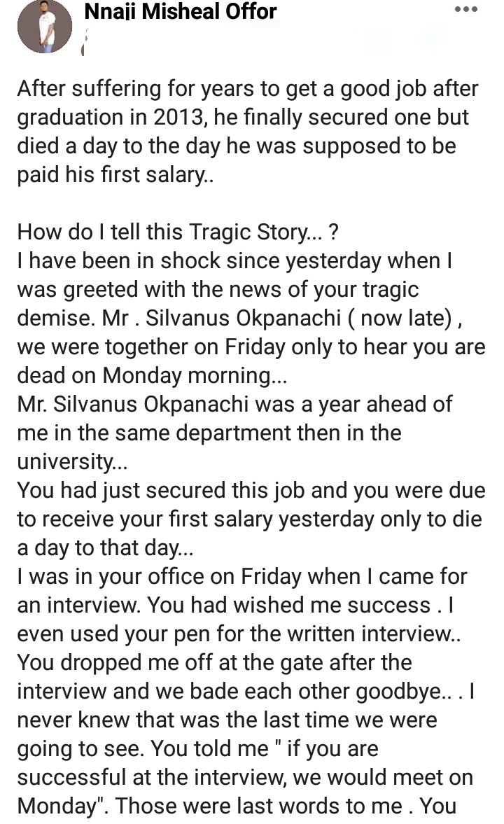Click "Mr. Silvanus Okpanachi was a year ahead"
Screen dimensions: 504x824
[234, 404]
